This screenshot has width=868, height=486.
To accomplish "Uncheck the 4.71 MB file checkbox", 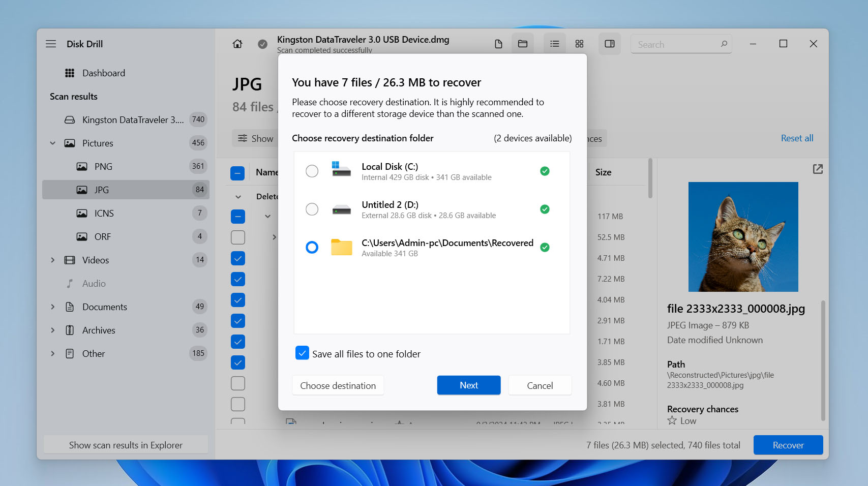I will 237,258.
